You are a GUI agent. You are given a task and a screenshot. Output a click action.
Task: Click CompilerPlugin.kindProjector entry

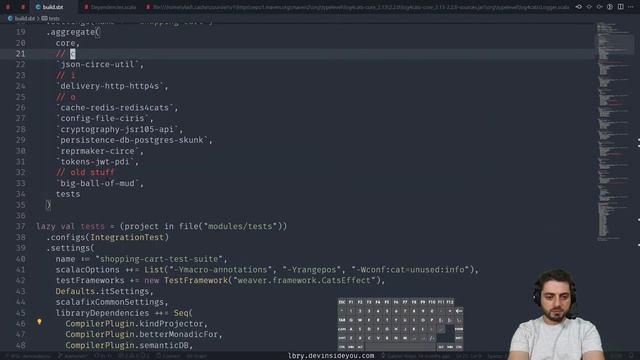pyautogui.click(x=136, y=324)
